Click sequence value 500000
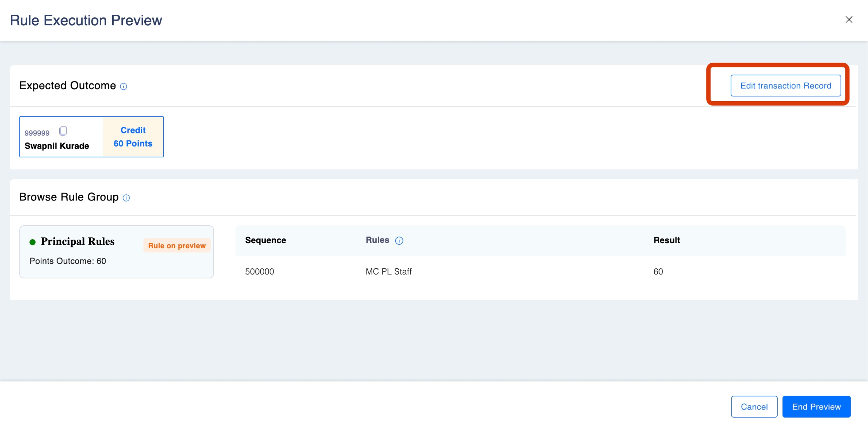Screen dimensions: 868x432 [x=259, y=272]
